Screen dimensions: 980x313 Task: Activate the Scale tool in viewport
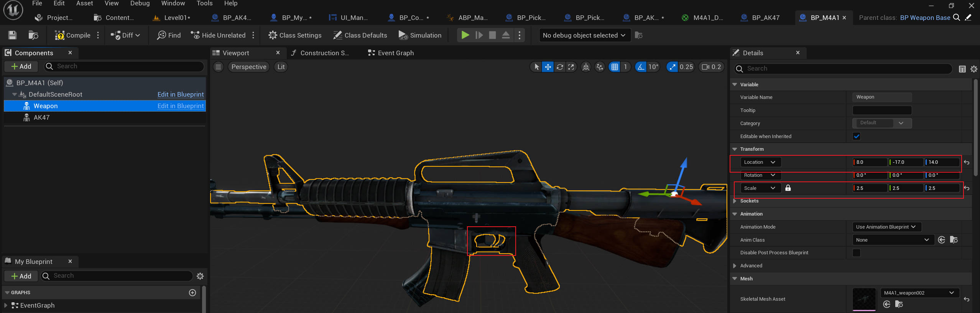pos(571,67)
